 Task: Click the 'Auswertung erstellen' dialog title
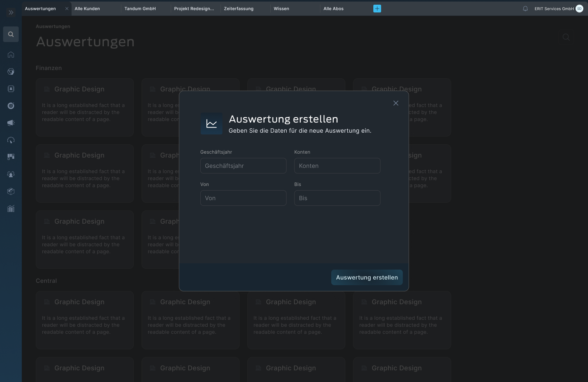(x=283, y=119)
